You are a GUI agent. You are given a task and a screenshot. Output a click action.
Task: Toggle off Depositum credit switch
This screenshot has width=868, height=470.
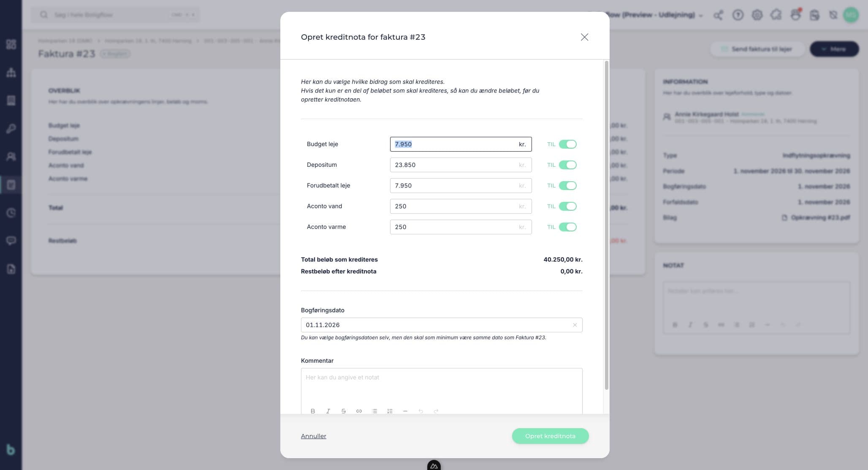[x=567, y=165]
